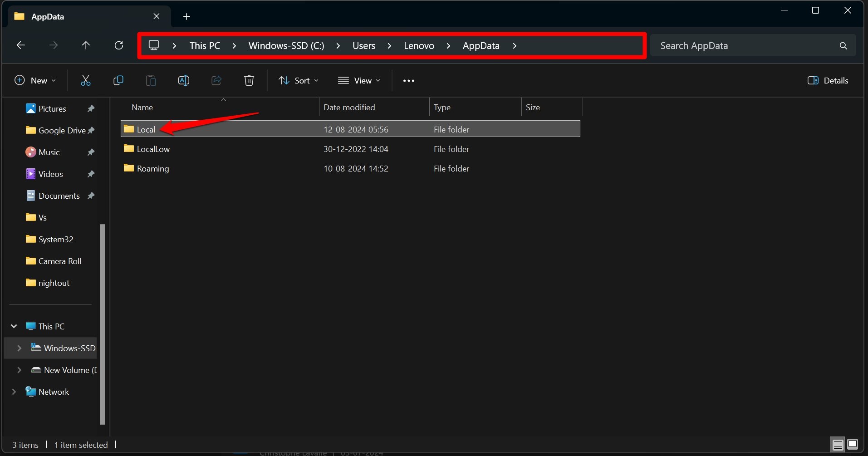868x456 pixels.
Task: Unpin Pictures using its pin icon
Action: click(x=91, y=108)
